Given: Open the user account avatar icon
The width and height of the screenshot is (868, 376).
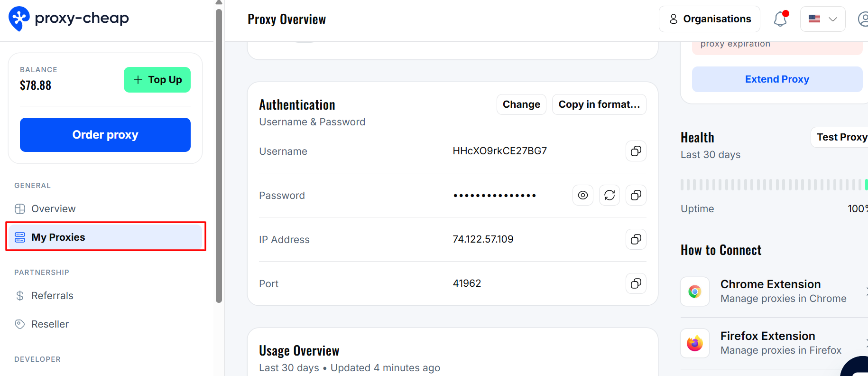Looking at the screenshot, I should (x=863, y=19).
